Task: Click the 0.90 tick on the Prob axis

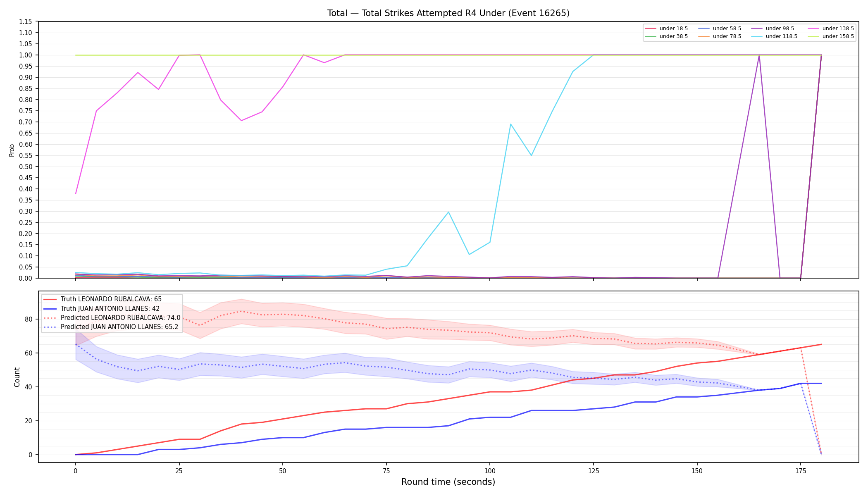Action: point(26,78)
